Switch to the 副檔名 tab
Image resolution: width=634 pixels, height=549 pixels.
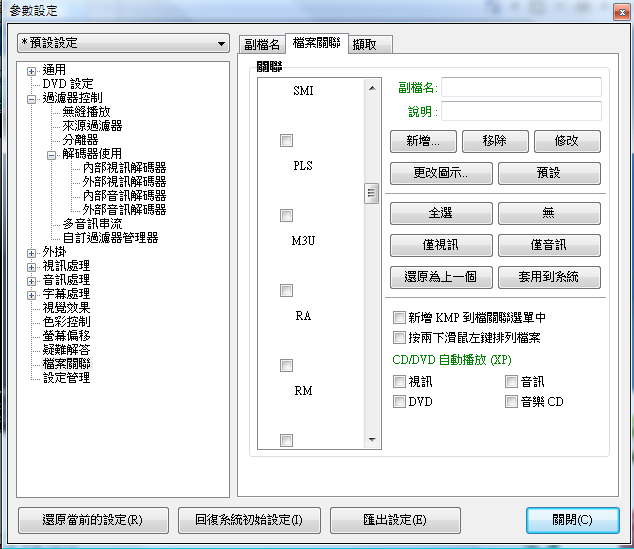tap(262, 45)
